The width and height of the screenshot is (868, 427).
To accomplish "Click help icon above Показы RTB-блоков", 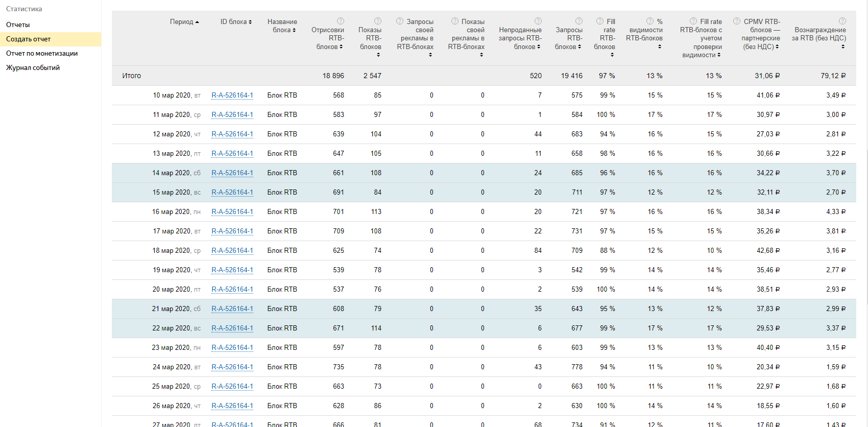I will click(x=378, y=21).
